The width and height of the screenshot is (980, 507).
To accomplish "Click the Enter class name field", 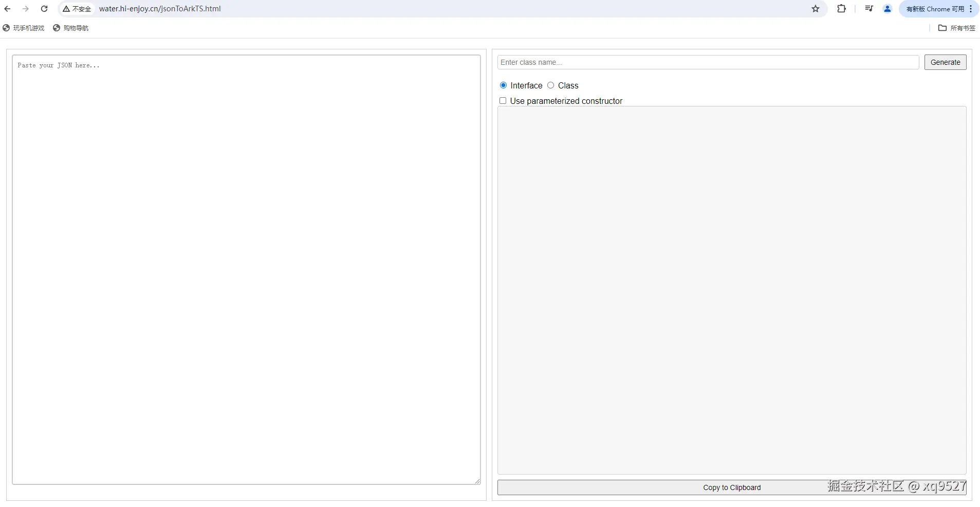I will pos(708,62).
